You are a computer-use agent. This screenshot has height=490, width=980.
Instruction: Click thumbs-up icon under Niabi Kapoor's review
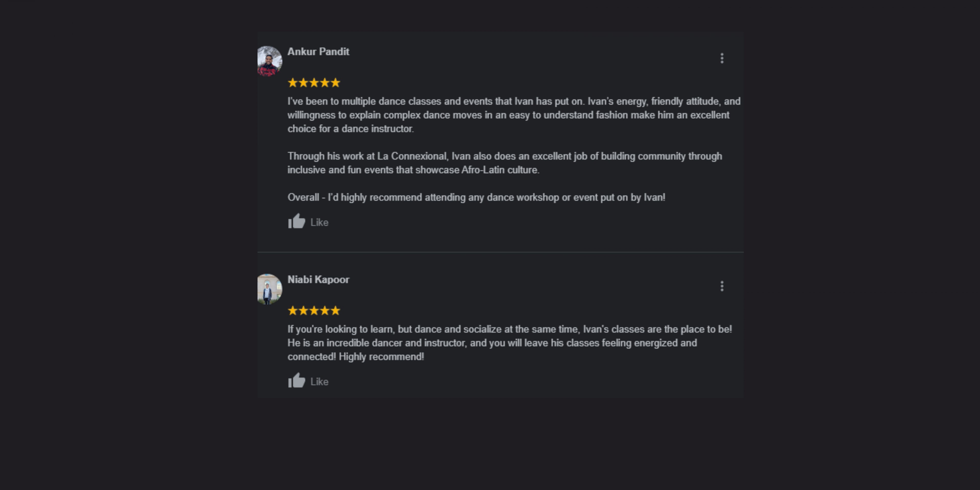click(296, 381)
